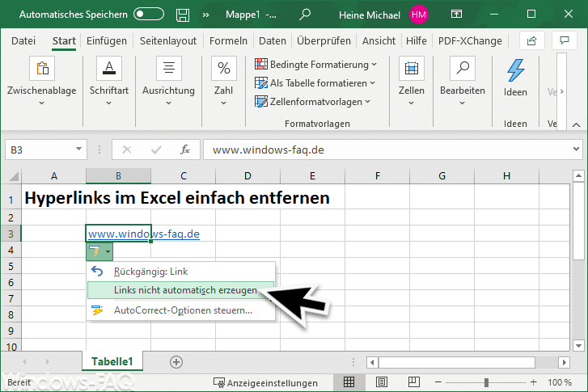Click the select all corner triangle
The image size is (588, 392).
pyautogui.click(x=14, y=176)
